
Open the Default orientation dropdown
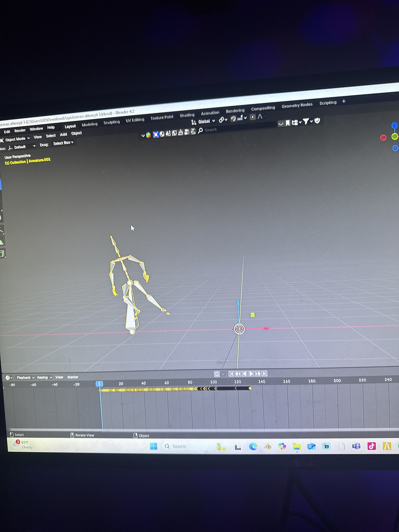tap(21, 147)
